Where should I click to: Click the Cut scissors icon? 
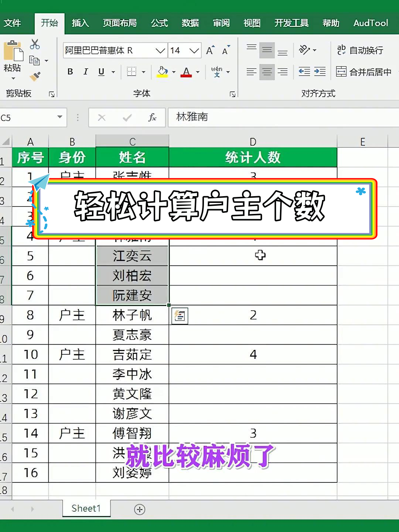(35, 44)
